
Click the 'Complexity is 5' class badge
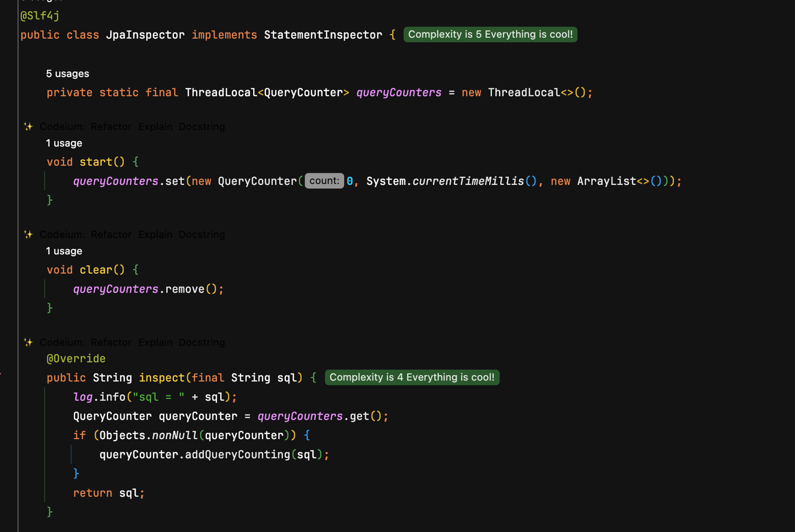490,35
